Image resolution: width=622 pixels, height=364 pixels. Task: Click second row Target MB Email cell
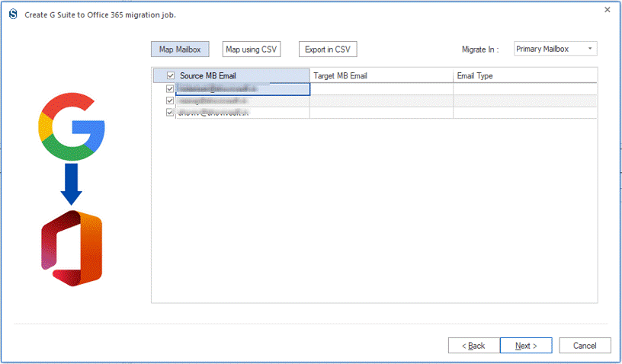tap(381, 101)
